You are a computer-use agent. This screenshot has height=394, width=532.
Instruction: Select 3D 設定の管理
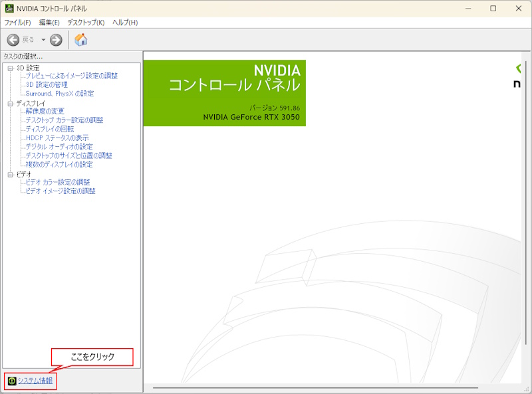coord(47,85)
